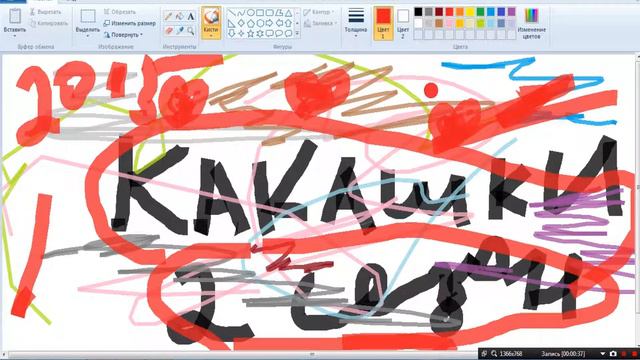This screenshot has height=360, width=640.
Task: Pick the green color swatch
Action: point(480,12)
